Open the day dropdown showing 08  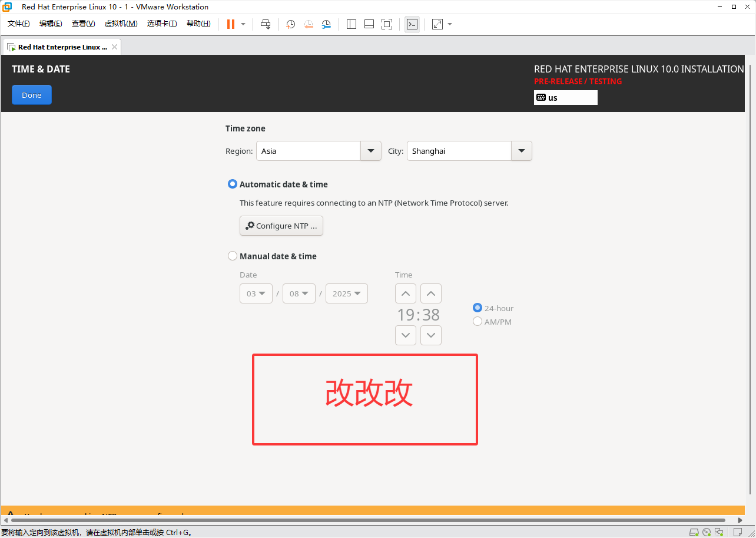coord(299,293)
